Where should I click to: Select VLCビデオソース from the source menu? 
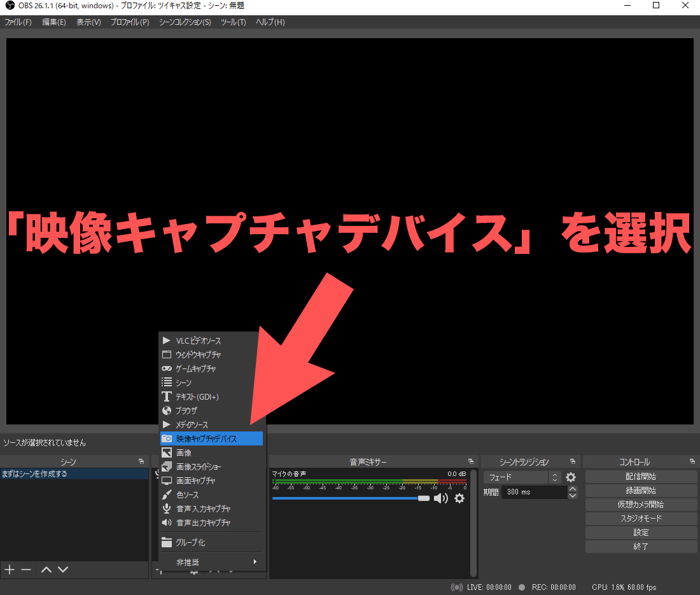click(211, 340)
